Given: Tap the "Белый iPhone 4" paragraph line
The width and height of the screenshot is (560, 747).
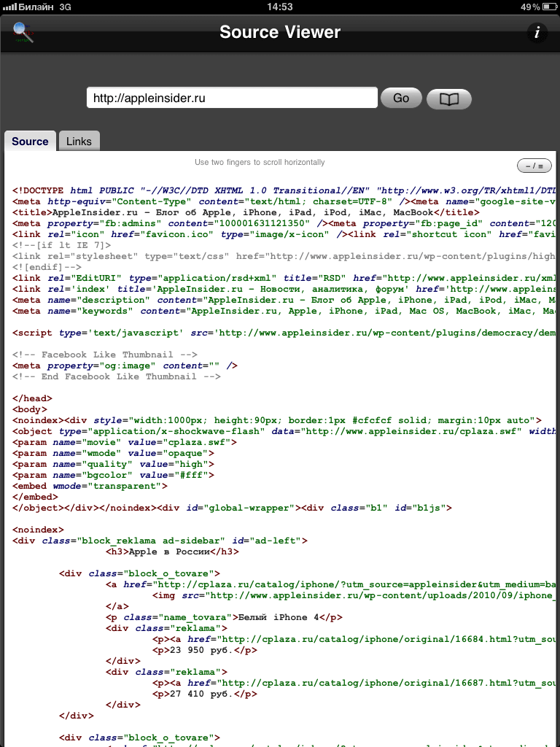Looking at the screenshot, I should click(x=224, y=617).
